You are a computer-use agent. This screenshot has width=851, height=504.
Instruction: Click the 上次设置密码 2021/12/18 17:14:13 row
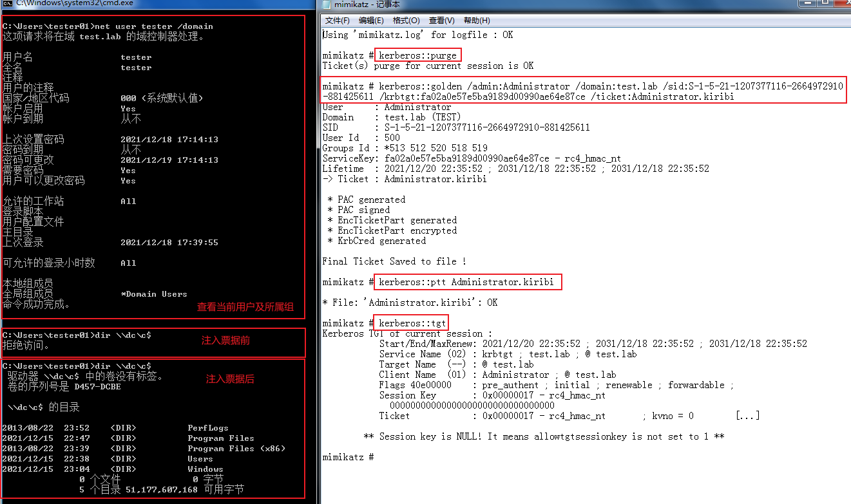(110, 140)
